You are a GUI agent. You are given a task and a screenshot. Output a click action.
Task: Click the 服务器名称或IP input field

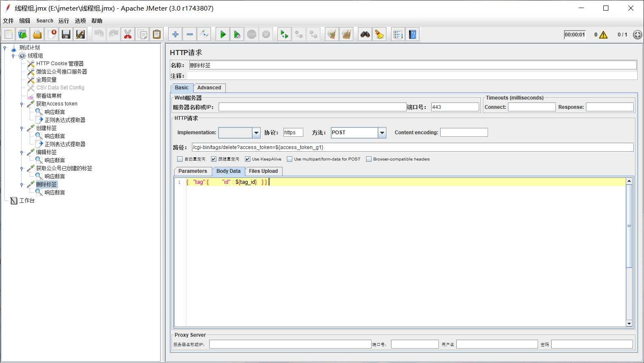tap(312, 107)
